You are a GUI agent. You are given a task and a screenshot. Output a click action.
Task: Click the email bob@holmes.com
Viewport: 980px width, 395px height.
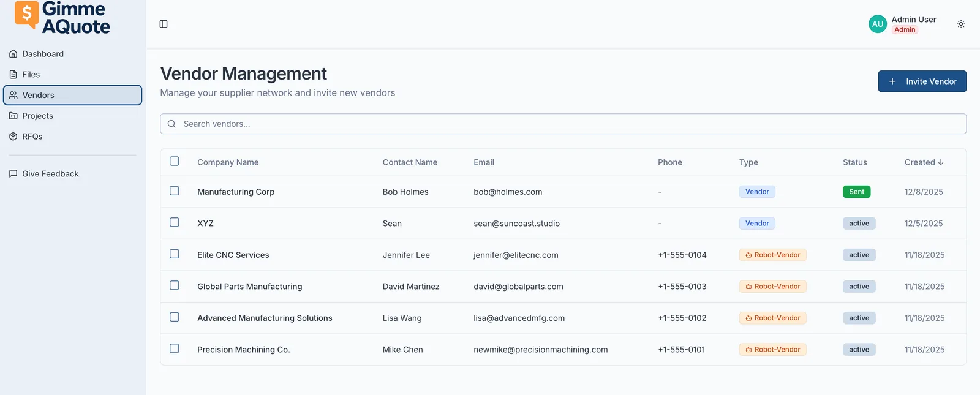click(508, 192)
